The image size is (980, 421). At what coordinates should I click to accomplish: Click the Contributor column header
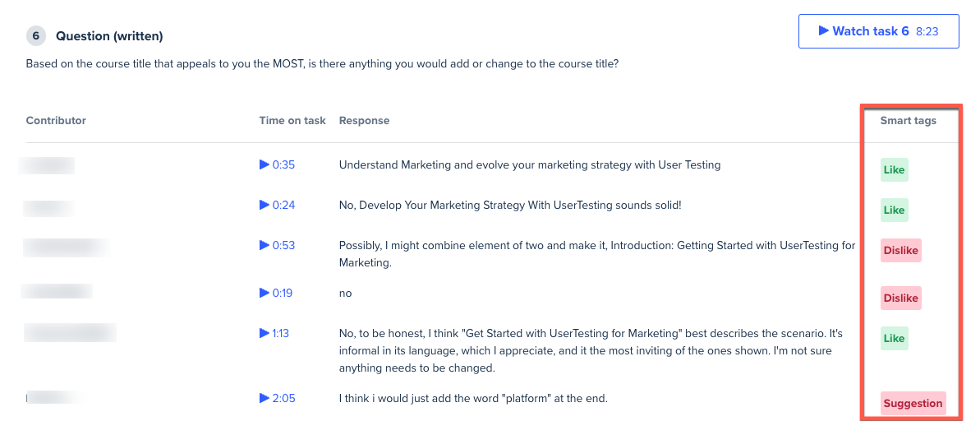click(x=56, y=121)
